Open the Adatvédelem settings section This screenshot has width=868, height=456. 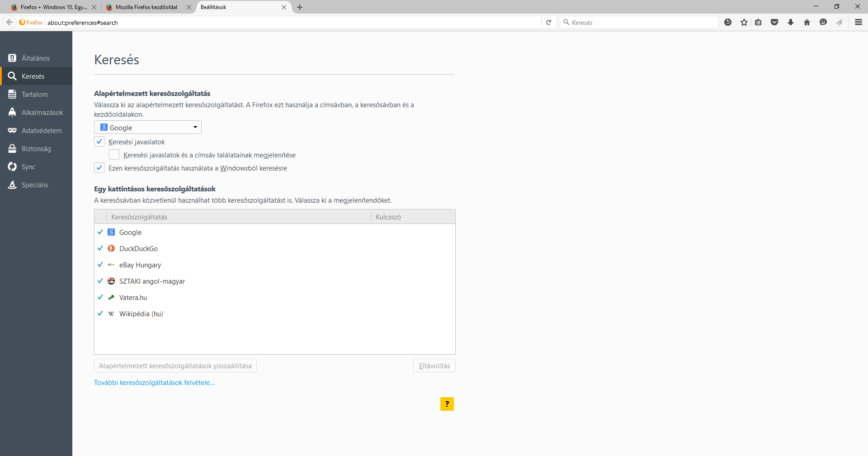(x=42, y=131)
